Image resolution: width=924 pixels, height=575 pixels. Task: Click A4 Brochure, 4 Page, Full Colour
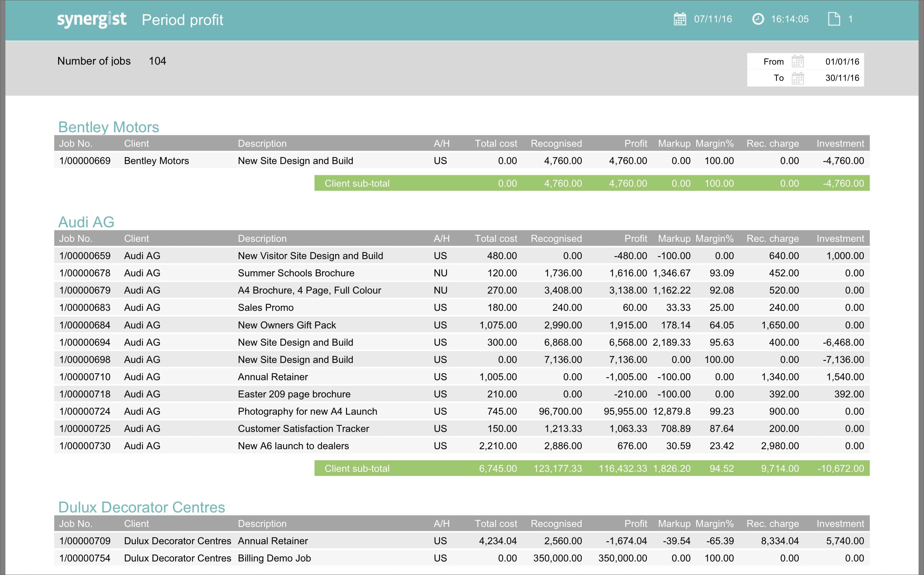tap(309, 291)
